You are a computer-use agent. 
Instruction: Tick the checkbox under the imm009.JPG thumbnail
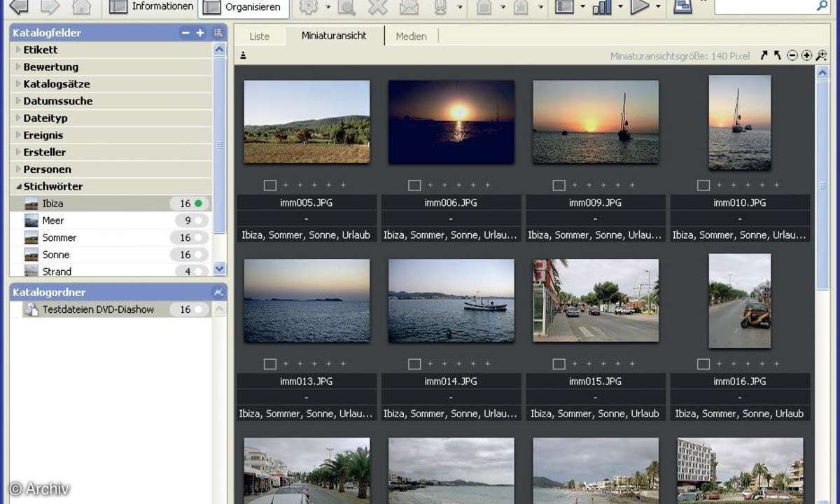559,185
